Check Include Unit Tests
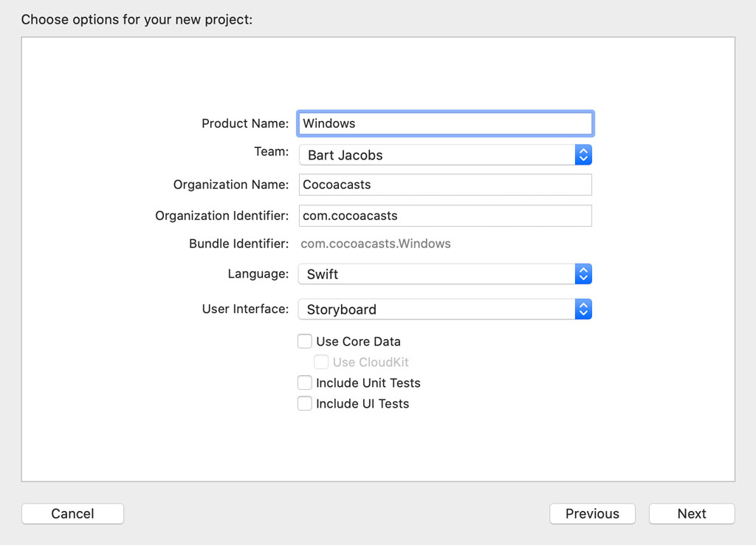Image resolution: width=756 pixels, height=545 pixels. point(305,383)
